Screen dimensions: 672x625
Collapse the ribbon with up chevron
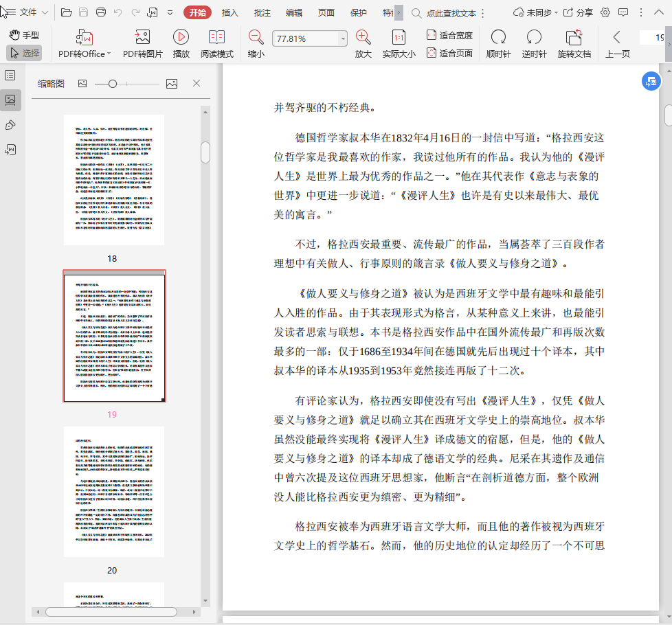tap(659, 12)
